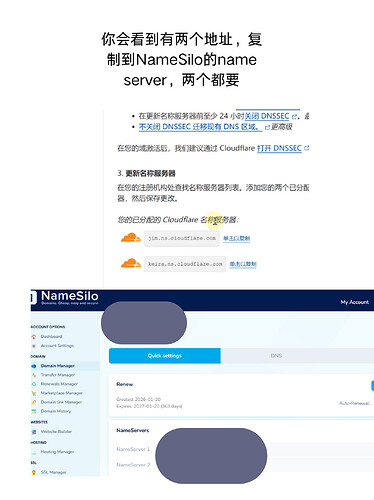This screenshot has height=500, width=374.
Task: Open Domain History in the sidebar
Action: [56, 411]
